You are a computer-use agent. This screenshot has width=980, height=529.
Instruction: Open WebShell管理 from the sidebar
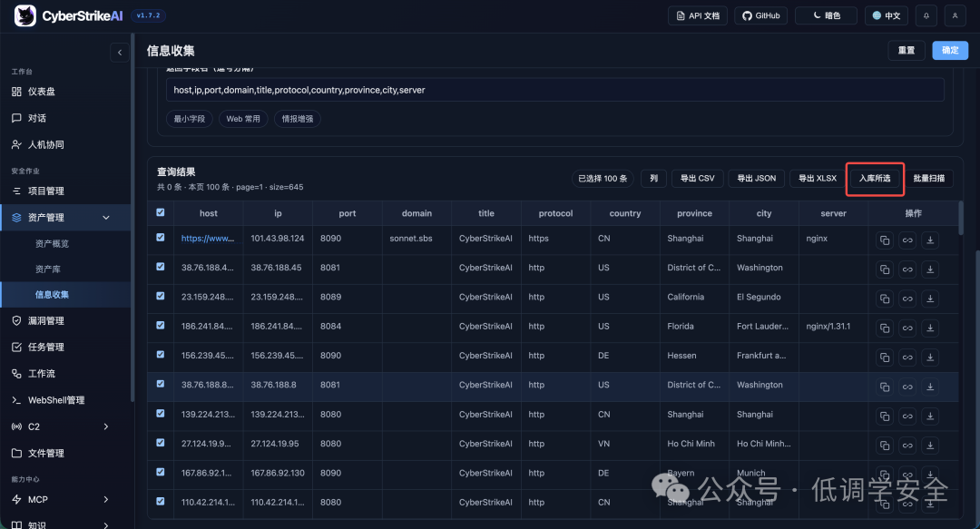tap(55, 400)
